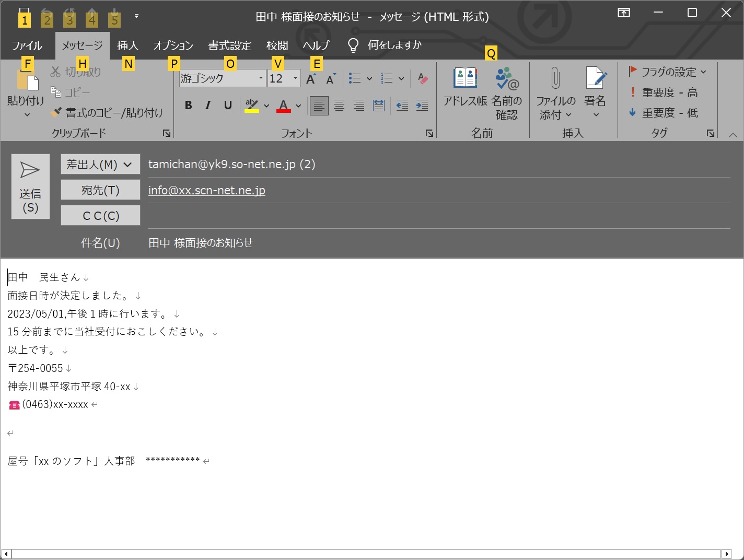Open the Signature (署名) menu
744x560 pixels.
(595, 79)
